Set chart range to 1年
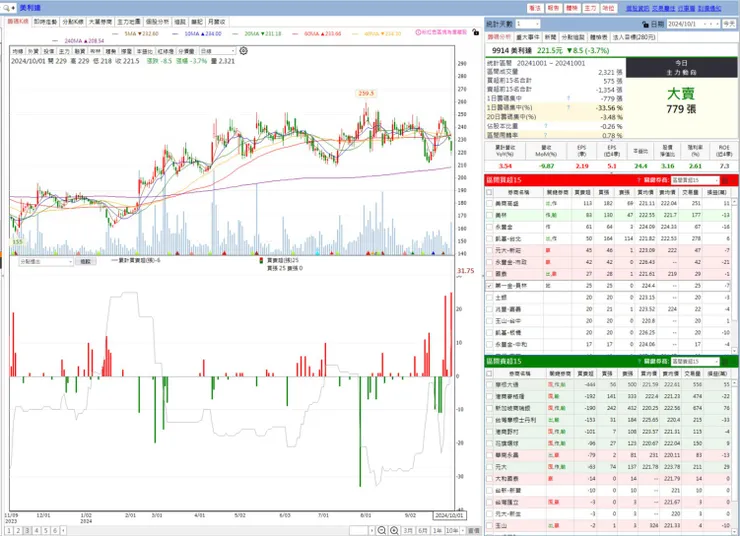Viewport: 740px width, 536px height. pyautogui.click(x=437, y=531)
